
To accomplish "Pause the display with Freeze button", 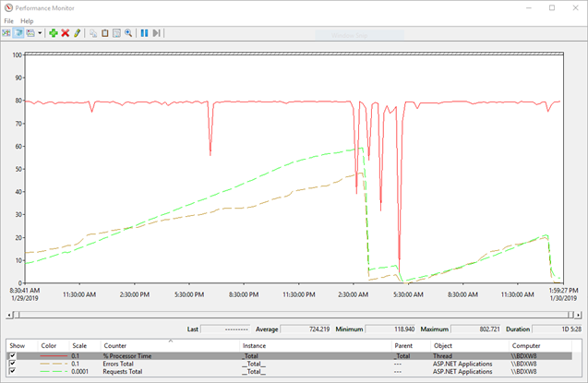I will [144, 33].
